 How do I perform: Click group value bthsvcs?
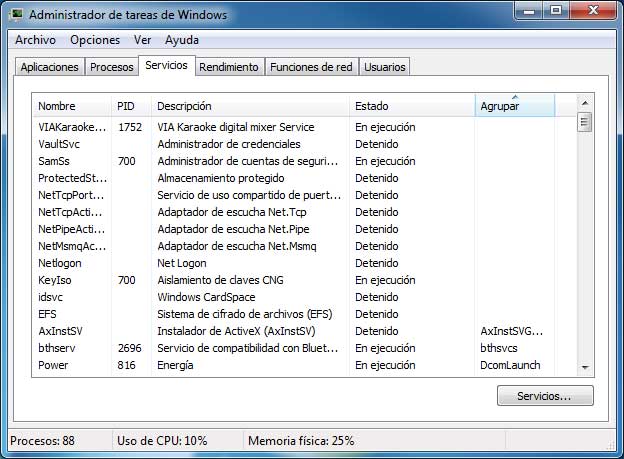tap(499, 348)
